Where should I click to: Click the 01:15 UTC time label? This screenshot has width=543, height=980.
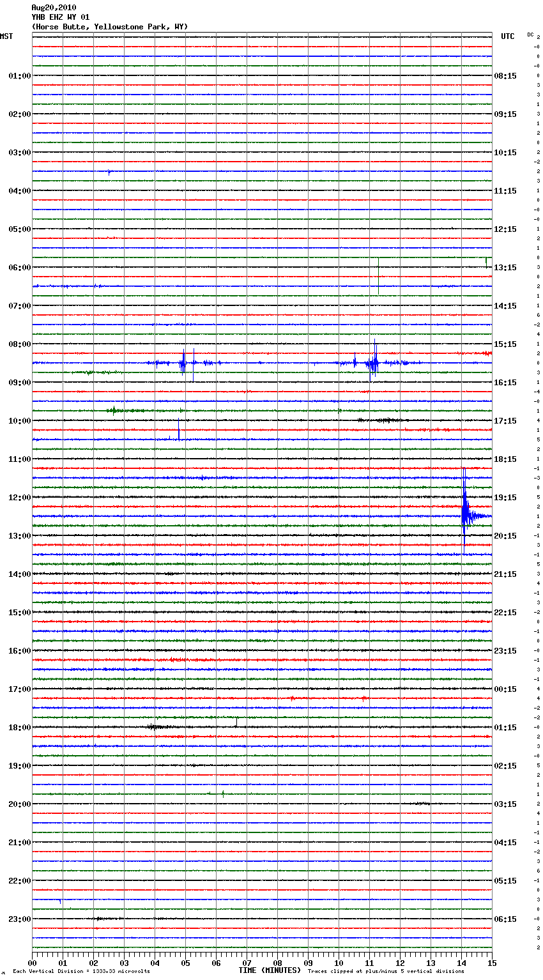point(505,728)
